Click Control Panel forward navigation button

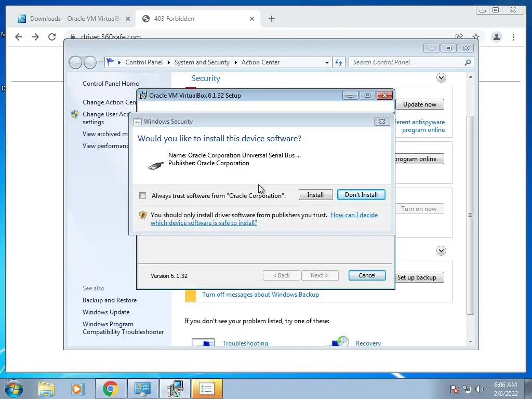coord(90,62)
